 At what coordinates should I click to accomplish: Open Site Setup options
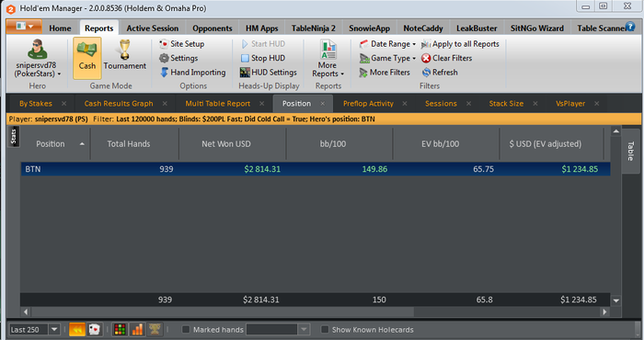click(181, 44)
